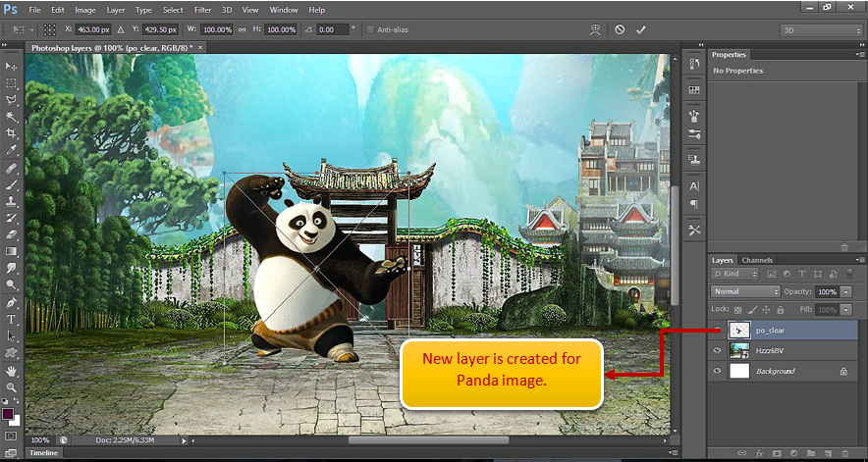The width and height of the screenshot is (868, 462).
Task: Select the Polygonal Lasso tool
Action: click(x=11, y=100)
